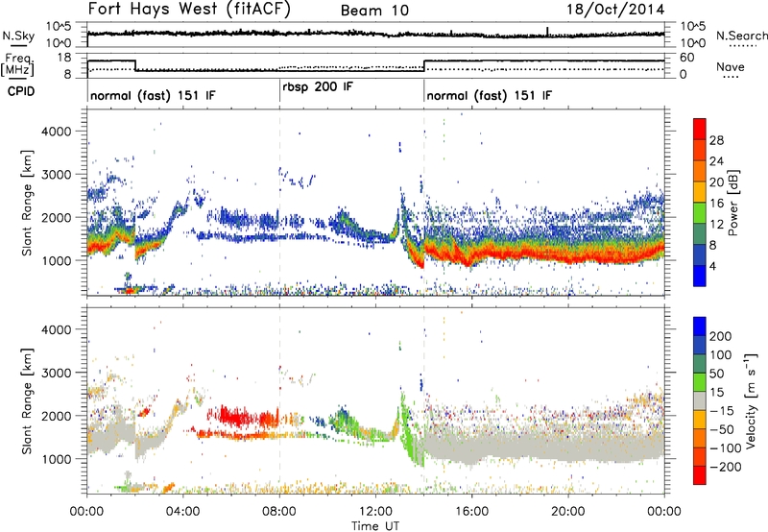Select the 'Power [dB]' colorbar title
The width and height of the screenshot is (768, 532).
coord(733,203)
